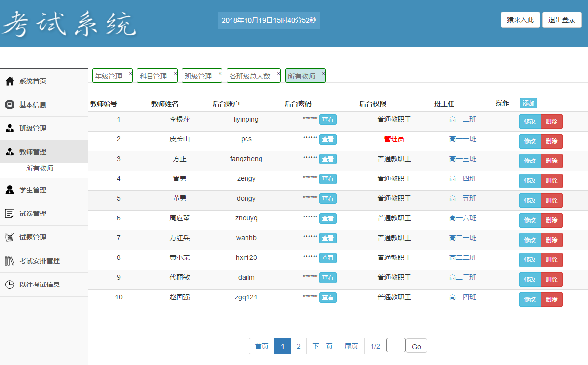Viewport: 588px width, 365px height.
Task: Close the 年级管理 tab
Action: tap(130, 74)
